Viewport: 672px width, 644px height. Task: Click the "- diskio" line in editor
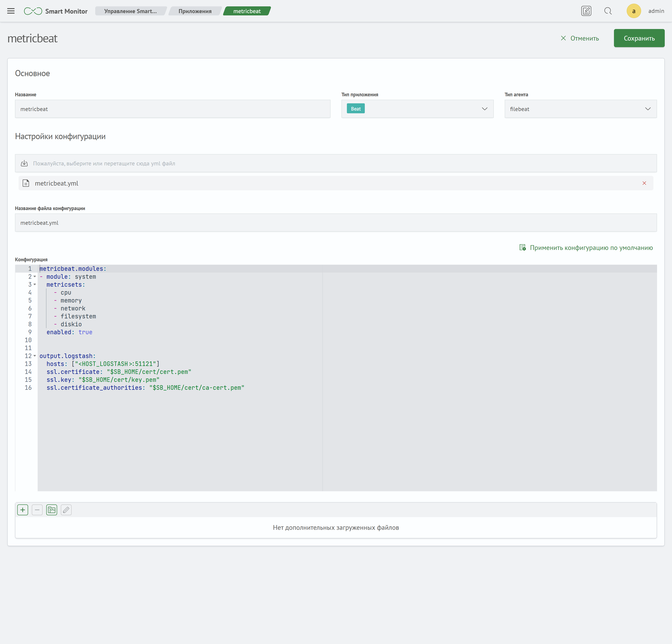pyautogui.click(x=68, y=324)
